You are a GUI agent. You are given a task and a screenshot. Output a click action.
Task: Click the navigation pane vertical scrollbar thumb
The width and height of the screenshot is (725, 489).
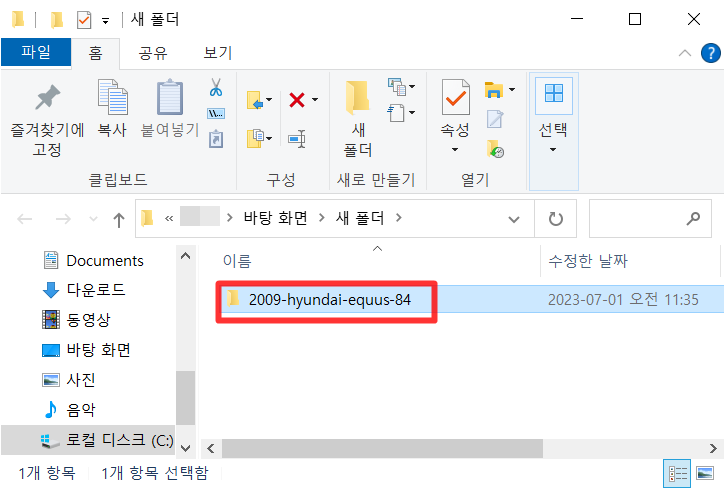tap(185, 397)
